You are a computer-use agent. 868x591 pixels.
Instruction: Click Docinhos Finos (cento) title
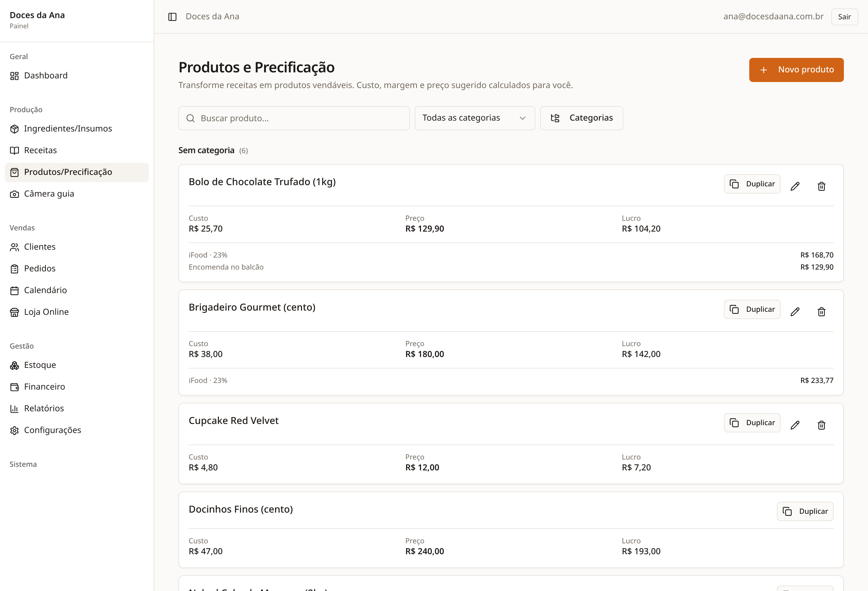pyautogui.click(x=241, y=509)
